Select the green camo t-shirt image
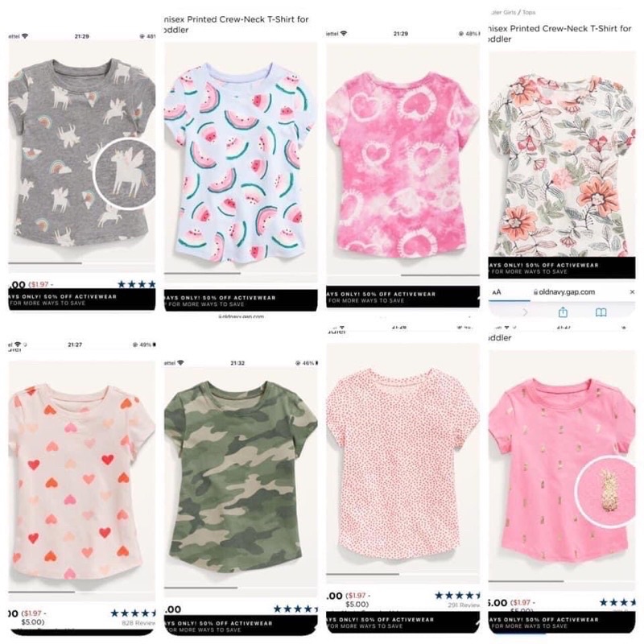This screenshot has width=644, height=644. point(240,477)
